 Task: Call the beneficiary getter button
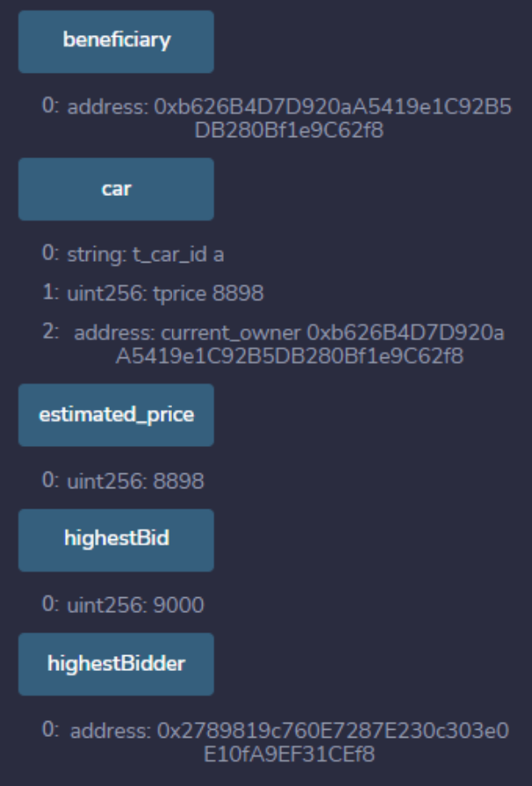[x=116, y=42]
